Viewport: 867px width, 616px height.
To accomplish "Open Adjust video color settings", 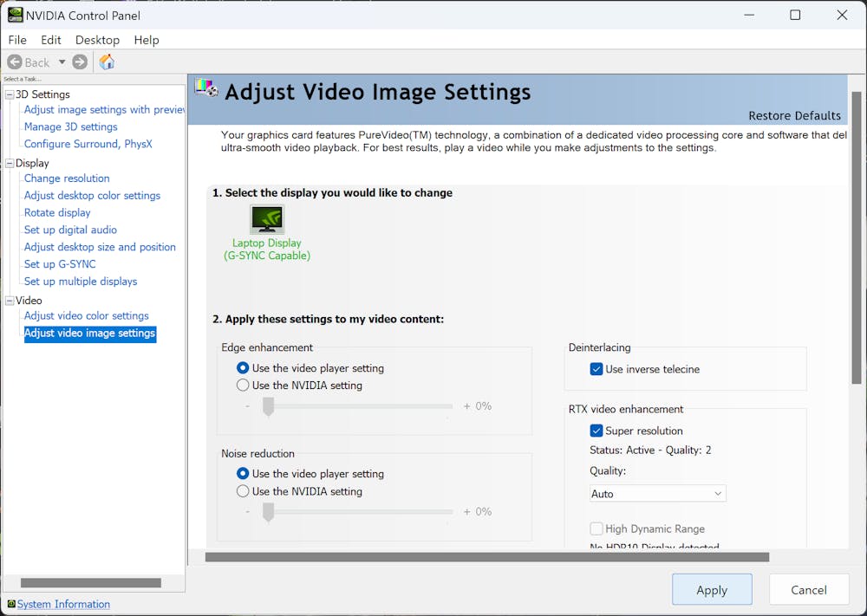I will pyautogui.click(x=86, y=315).
